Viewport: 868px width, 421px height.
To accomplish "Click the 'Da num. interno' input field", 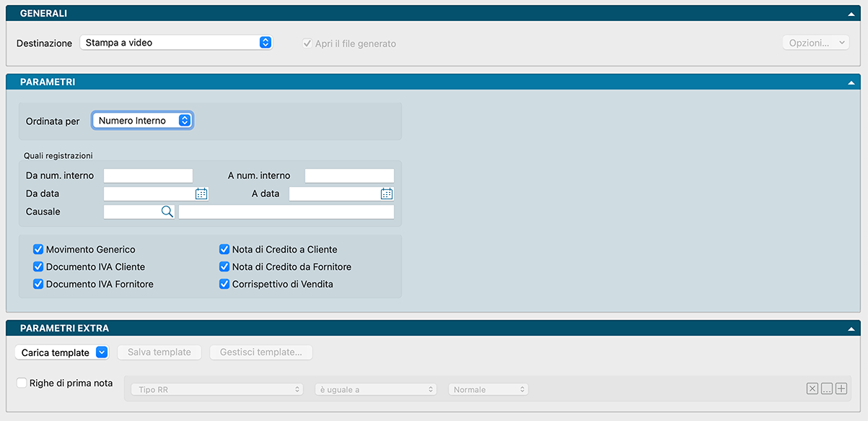I will tap(148, 175).
